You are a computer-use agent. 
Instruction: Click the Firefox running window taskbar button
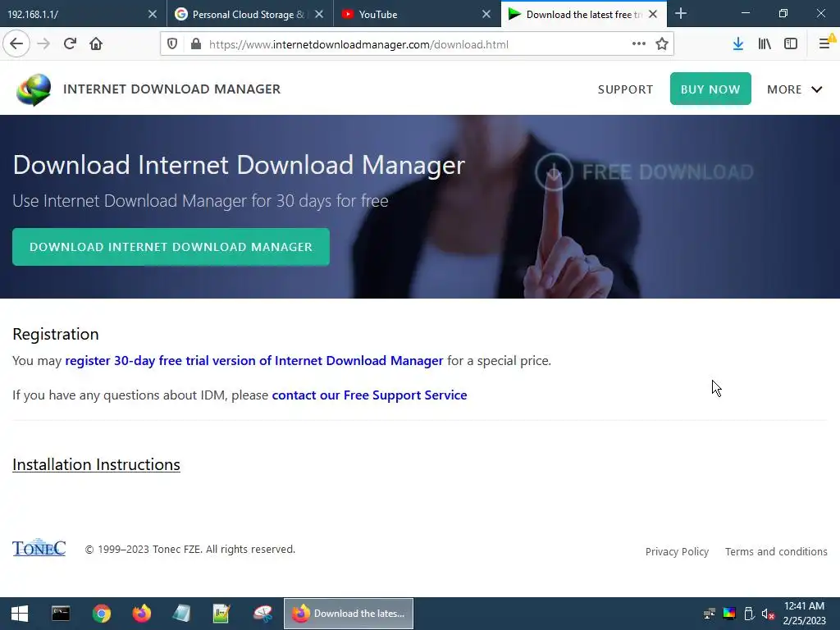point(348,614)
